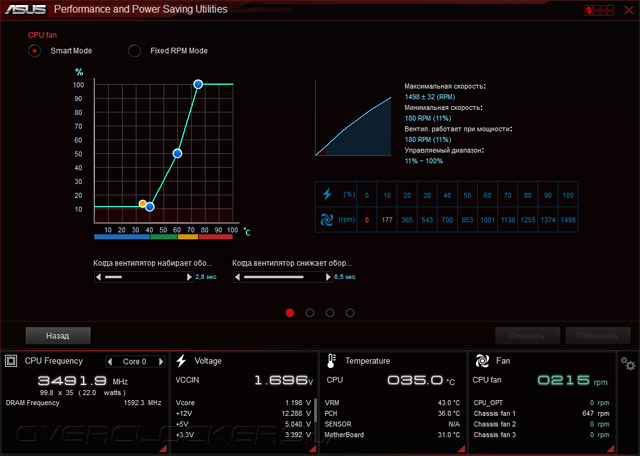The height and width of the screenshot is (456, 640).
Task: Click the red temperature range bar
Action: point(216,237)
